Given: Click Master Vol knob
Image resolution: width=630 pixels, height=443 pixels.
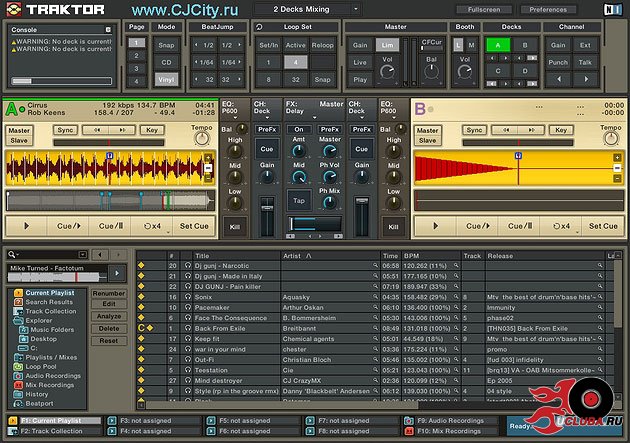Looking at the screenshot, I should click(387, 72).
